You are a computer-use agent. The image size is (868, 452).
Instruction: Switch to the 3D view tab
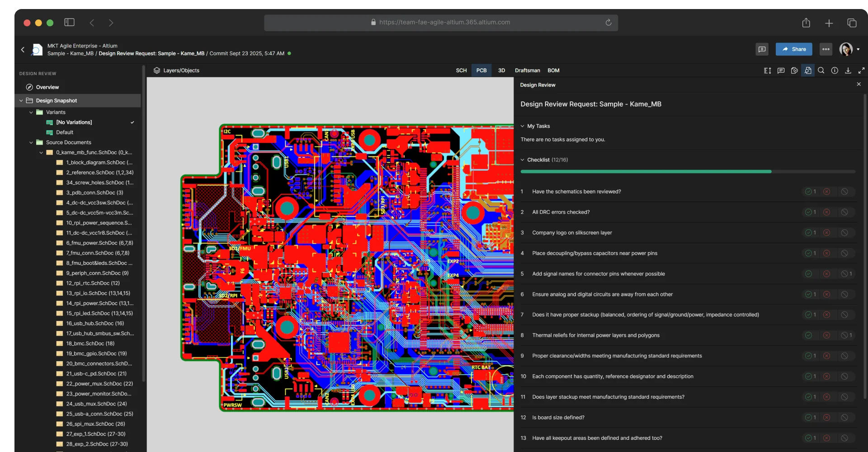[501, 71]
